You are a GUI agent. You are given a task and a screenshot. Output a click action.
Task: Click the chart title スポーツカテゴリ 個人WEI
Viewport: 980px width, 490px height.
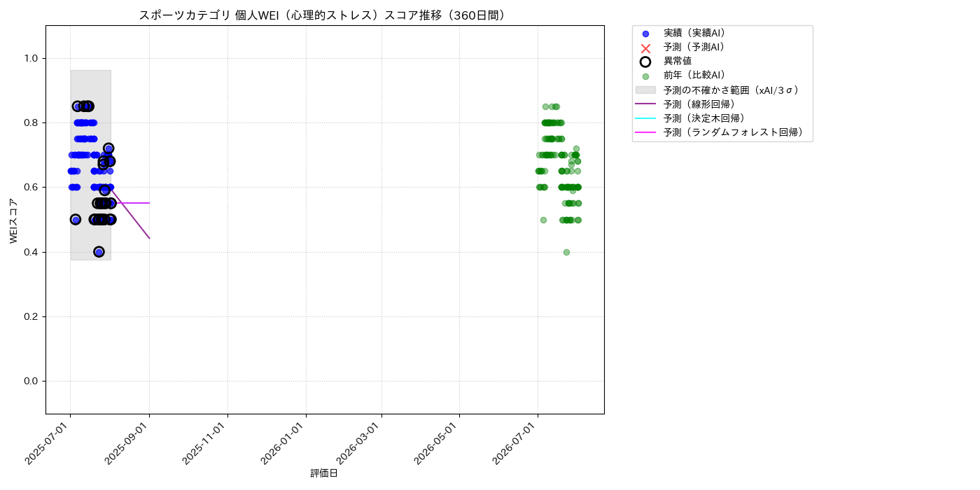324,15
